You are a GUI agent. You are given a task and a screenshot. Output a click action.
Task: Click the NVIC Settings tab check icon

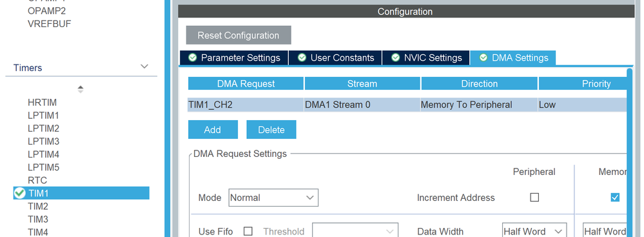[x=396, y=57]
